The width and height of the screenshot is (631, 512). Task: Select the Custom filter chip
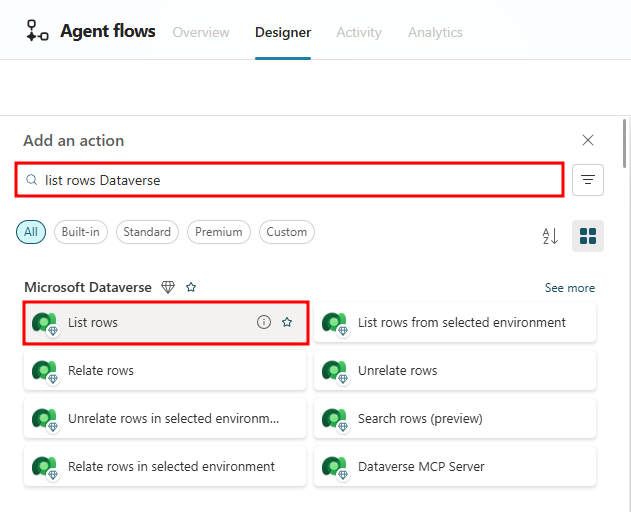coord(287,232)
